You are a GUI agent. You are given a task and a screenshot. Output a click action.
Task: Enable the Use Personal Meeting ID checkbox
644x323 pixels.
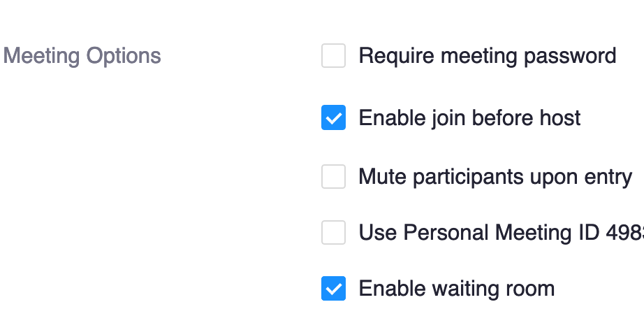[333, 232]
